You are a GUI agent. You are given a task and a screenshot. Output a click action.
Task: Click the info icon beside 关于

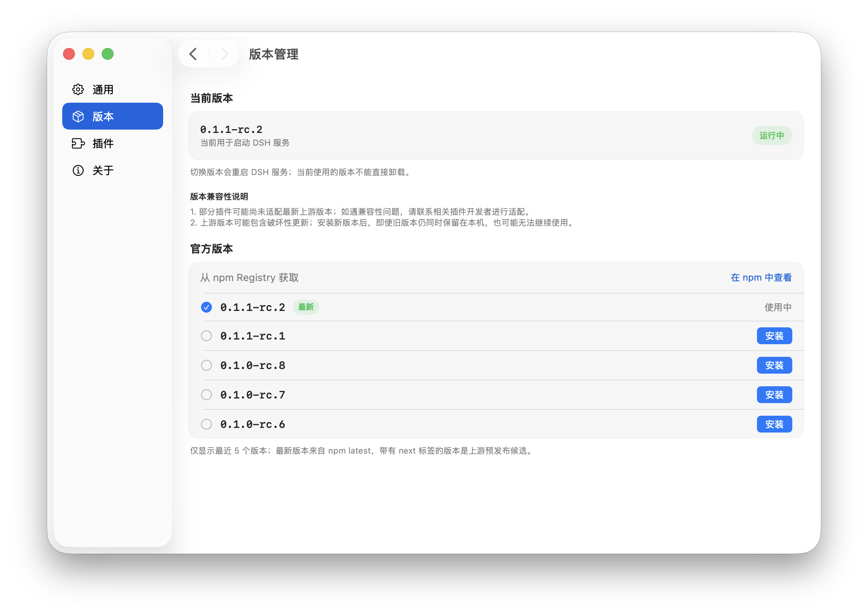78,170
